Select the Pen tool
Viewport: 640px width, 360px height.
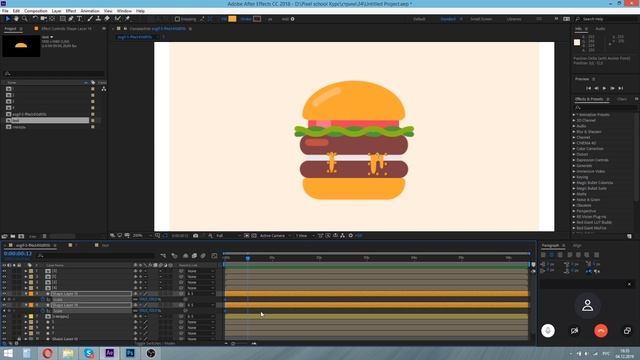[71, 19]
